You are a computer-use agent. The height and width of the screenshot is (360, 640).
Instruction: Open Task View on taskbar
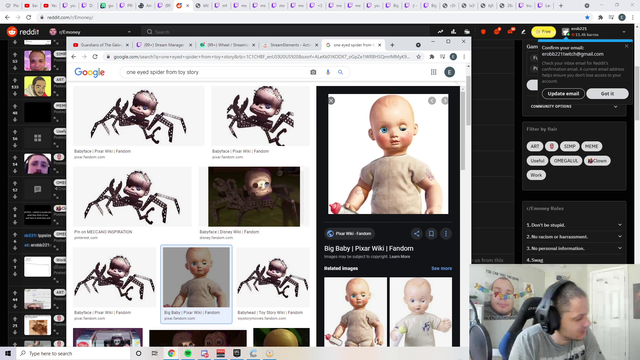[x=155, y=353]
